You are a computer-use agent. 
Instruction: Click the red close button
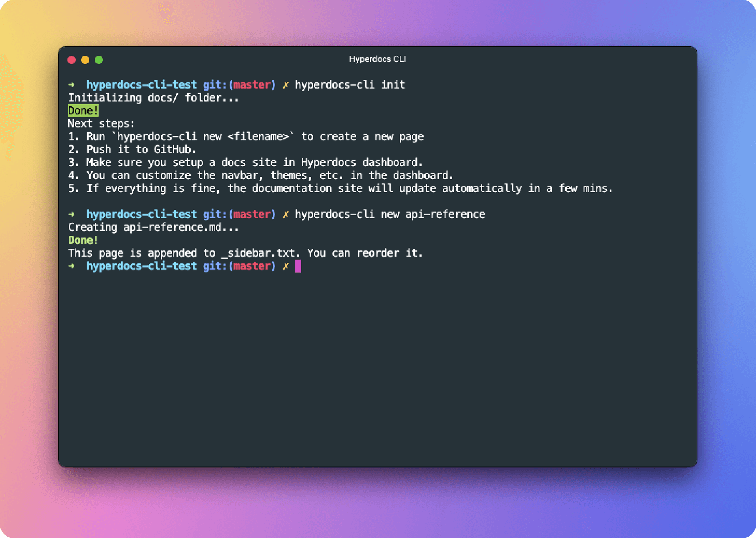[72, 58]
